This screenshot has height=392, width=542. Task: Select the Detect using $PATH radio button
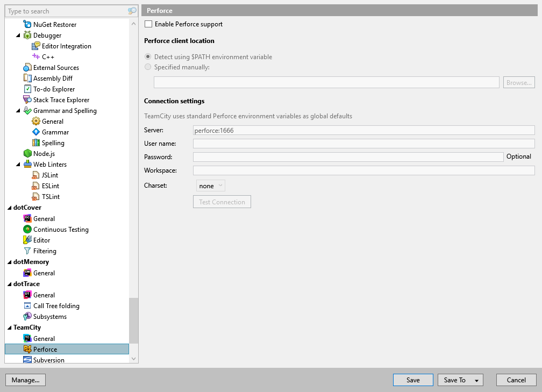point(148,56)
